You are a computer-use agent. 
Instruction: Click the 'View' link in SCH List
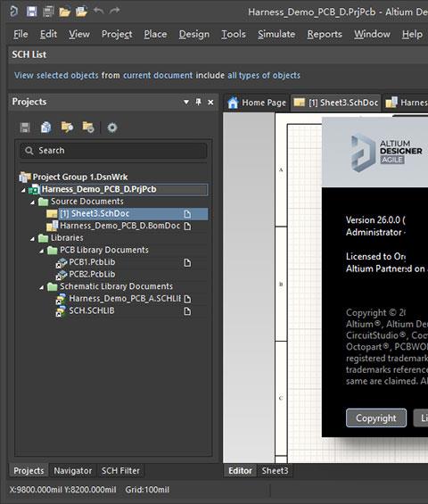(24, 75)
